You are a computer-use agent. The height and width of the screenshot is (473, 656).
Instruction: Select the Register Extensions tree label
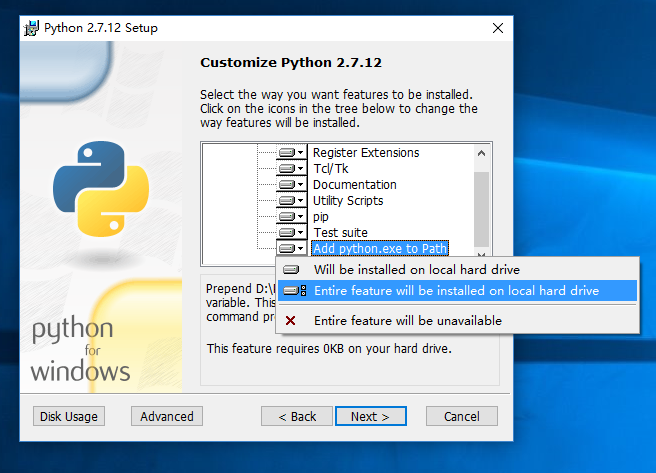(x=366, y=153)
